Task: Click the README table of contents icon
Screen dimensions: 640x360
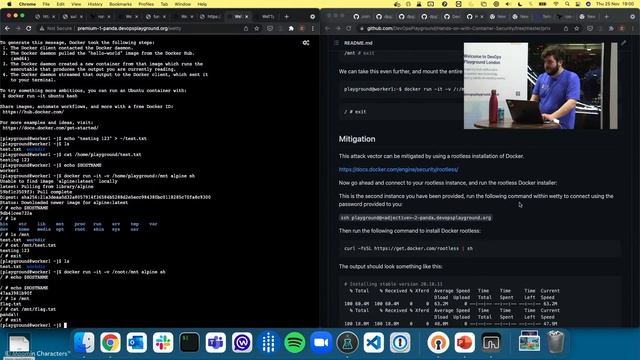Action: (337, 43)
